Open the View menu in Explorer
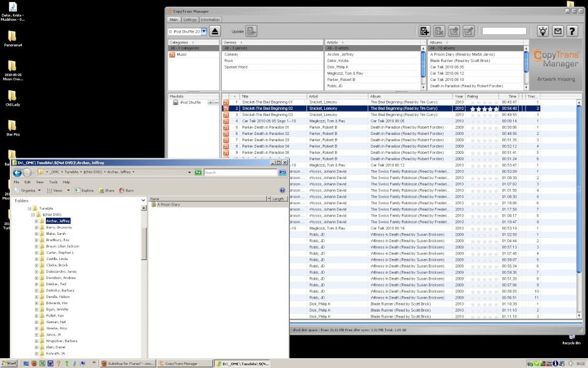Viewport: 588px width, 368px height. coord(40,182)
